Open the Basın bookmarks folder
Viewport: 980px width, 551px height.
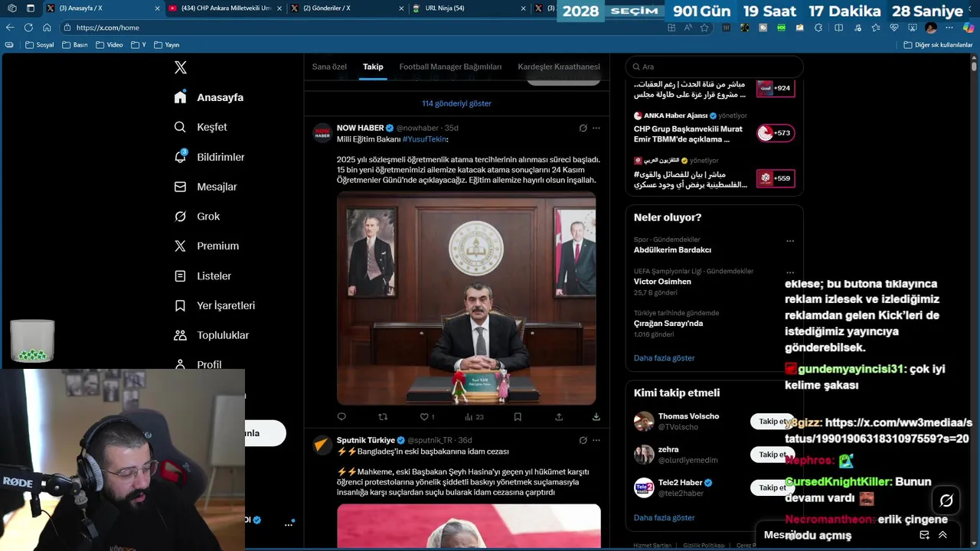[75, 45]
